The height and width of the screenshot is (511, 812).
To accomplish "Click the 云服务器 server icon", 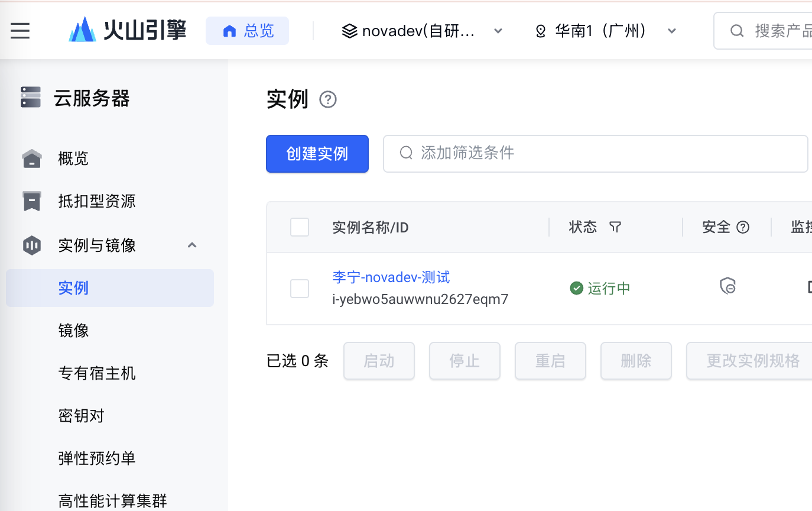I will point(31,97).
